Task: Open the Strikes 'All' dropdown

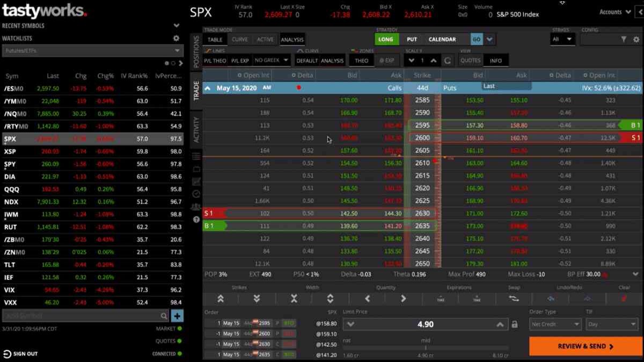Action: click(561, 39)
